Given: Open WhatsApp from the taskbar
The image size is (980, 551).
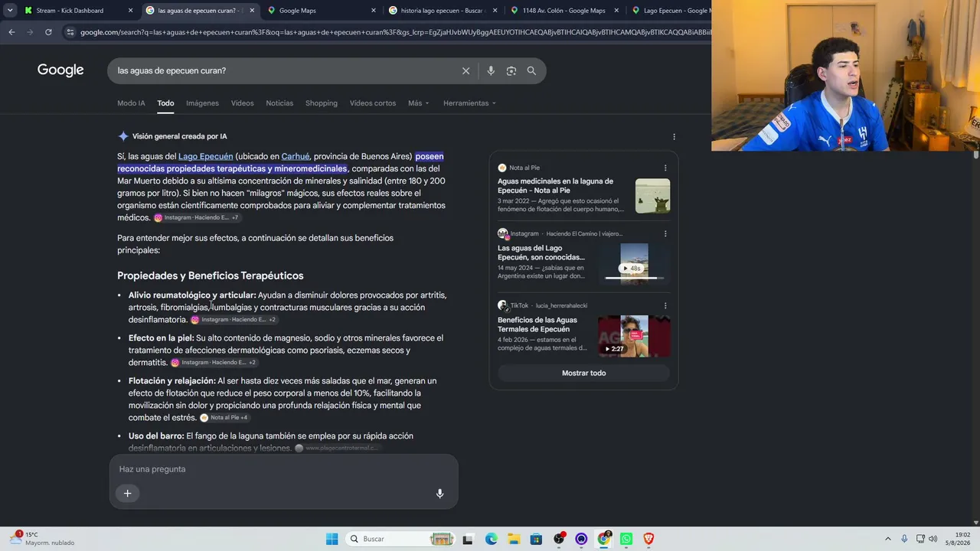Looking at the screenshot, I should point(626,539).
